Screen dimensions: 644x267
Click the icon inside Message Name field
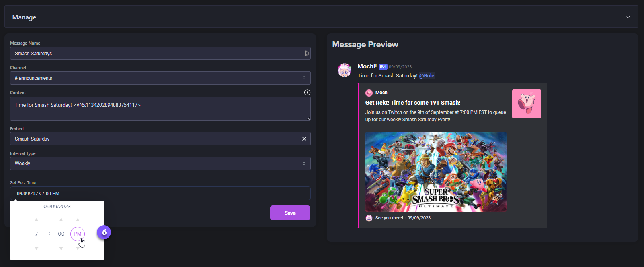307,53
